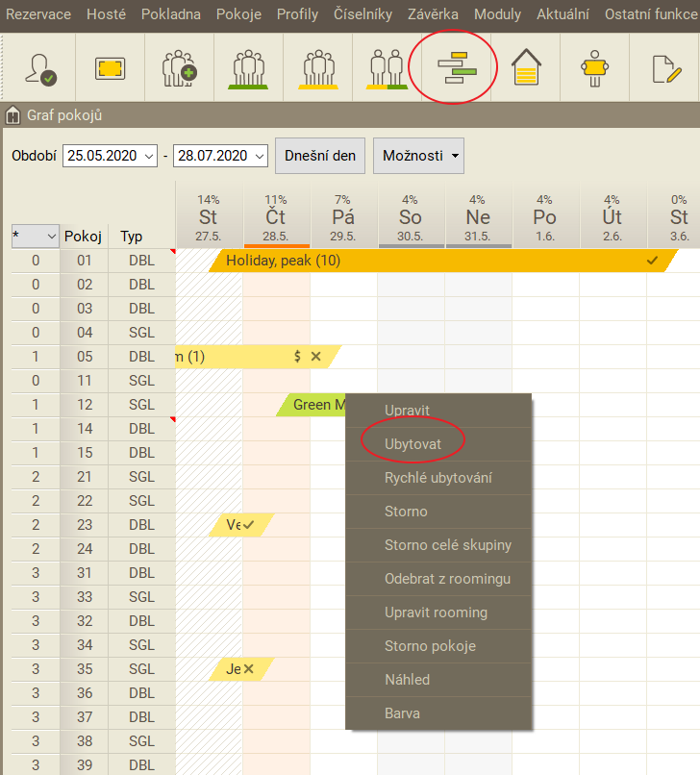Click the guest check-in icon with green checkmark
Image resolution: width=700 pixels, height=775 pixels.
(39, 69)
